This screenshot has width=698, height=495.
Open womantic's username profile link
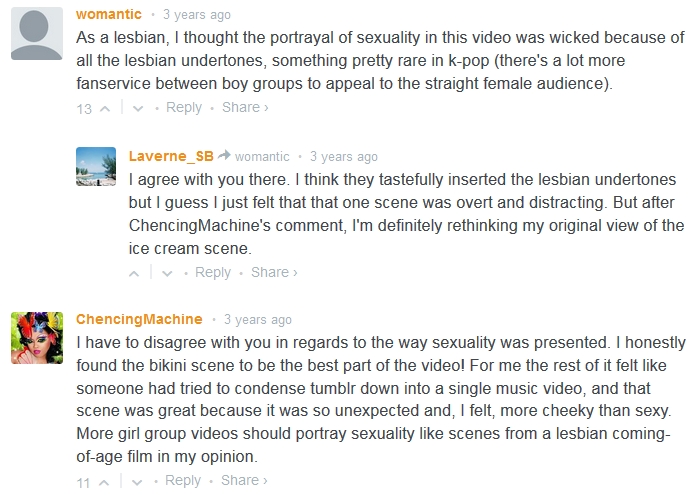point(109,14)
